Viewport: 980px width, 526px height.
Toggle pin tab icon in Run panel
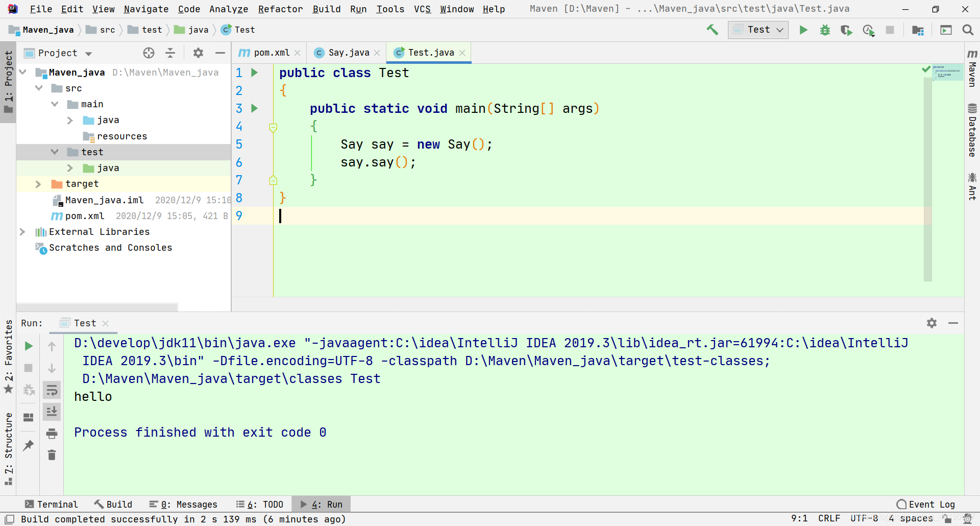click(29, 445)
